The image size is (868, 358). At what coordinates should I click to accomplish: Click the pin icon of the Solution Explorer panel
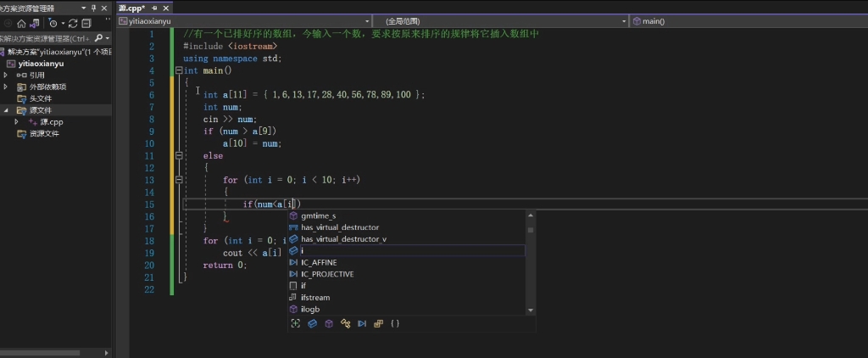[x=93, y=8]
